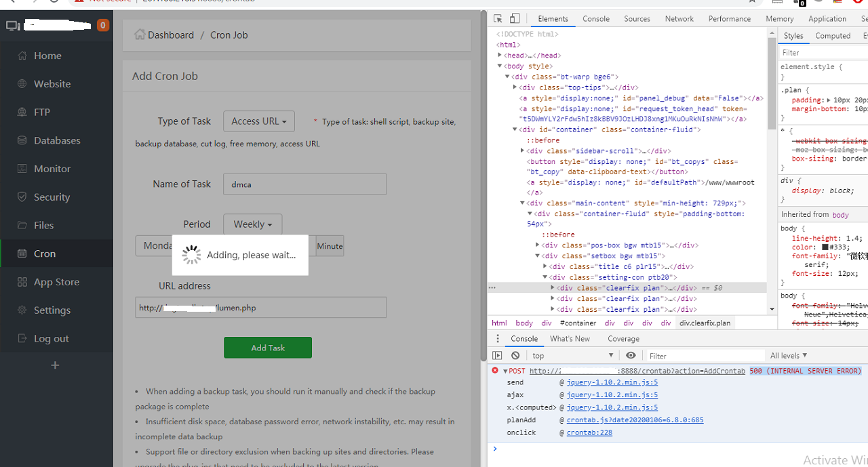868x467 pixels.
Task: Click the plus icon in left sidebar
Action: pos(56,365)
